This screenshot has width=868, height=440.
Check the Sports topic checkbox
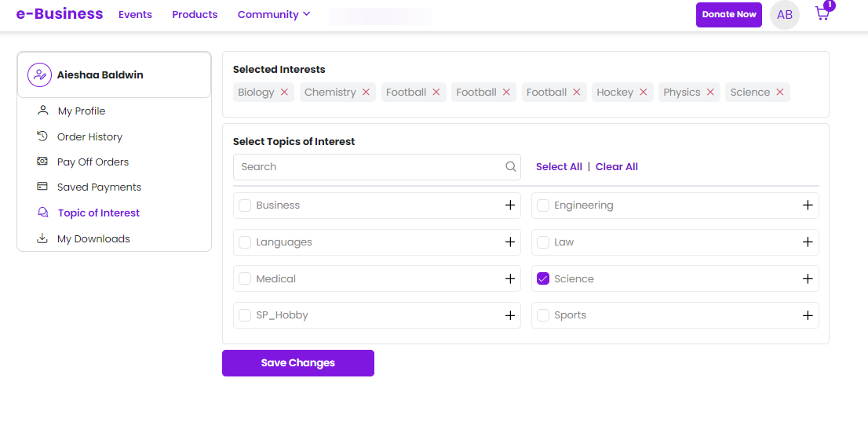click(543, 315)
